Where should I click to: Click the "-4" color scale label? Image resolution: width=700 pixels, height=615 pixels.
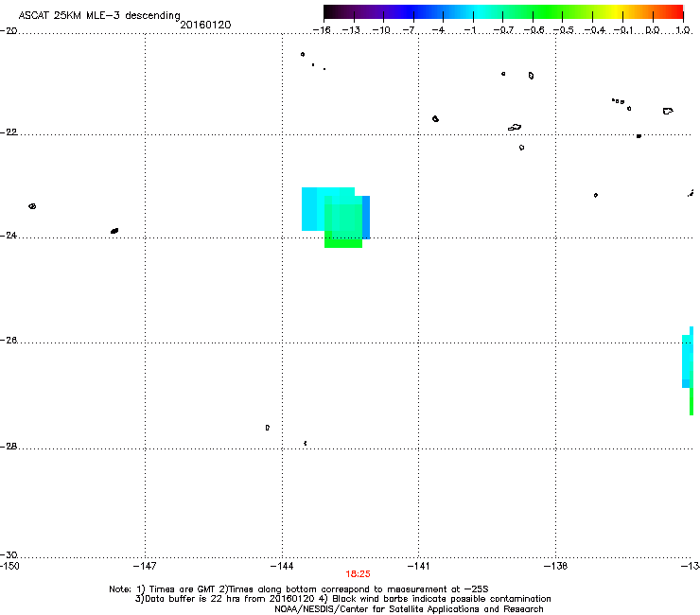click(x=438, y=30)
